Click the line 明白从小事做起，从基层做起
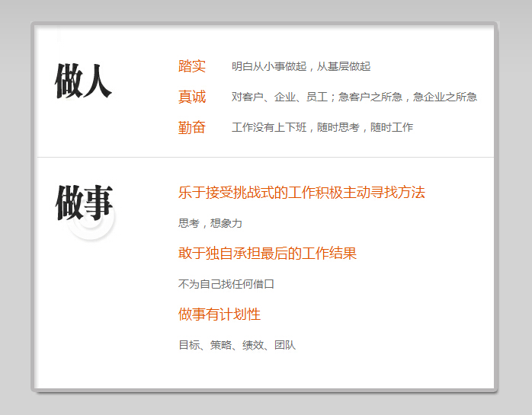Image resolution: width=532 pixels, height=415 pixels. click(x=301, y=66)
